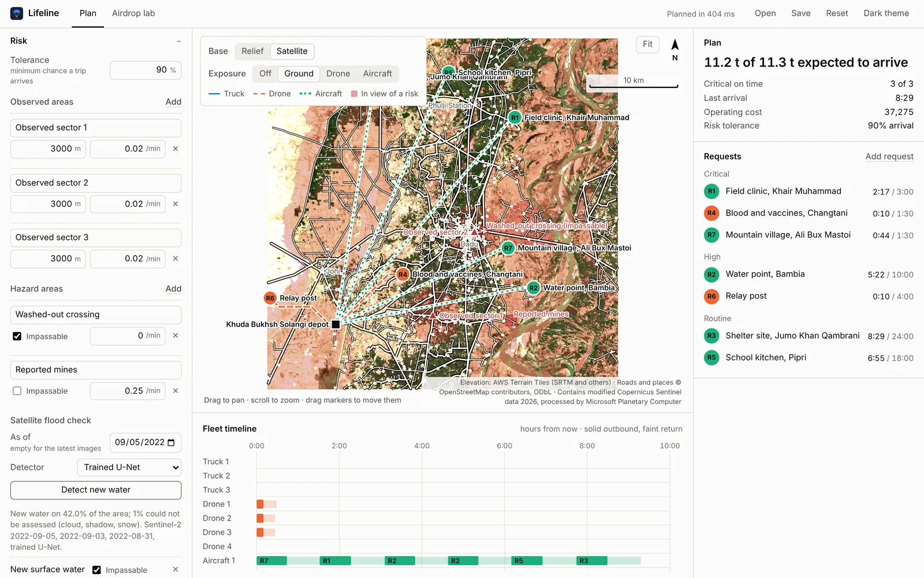Select the R4 Blood and vaccines map marker
Viewport: 924px width, 578px height.
(x=403, y=275)
